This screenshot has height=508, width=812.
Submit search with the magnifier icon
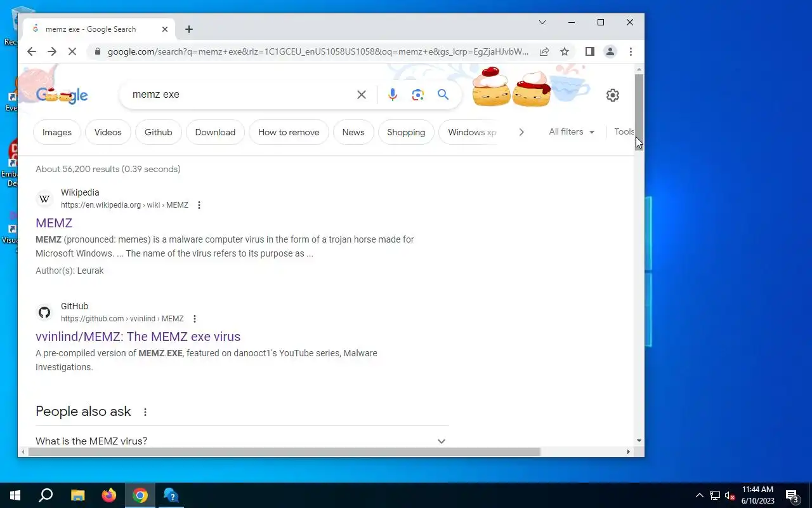(x=443, y=95)
